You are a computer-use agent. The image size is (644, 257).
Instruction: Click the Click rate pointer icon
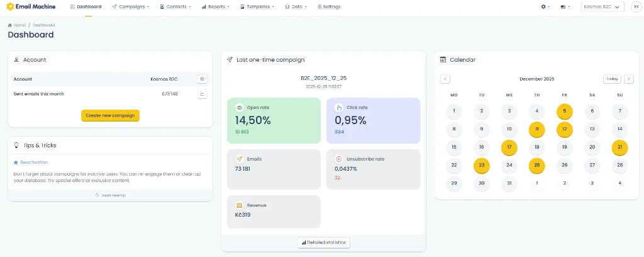[339, 108]
